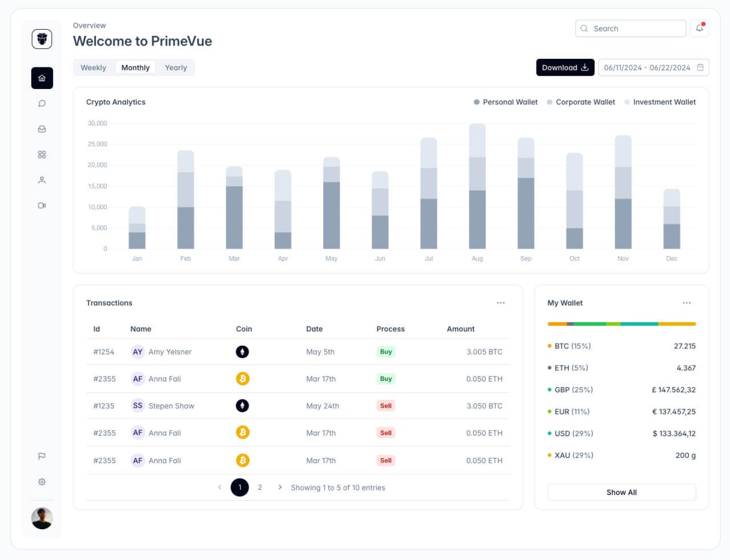Open the Home sidebar icon

(42, 78)
